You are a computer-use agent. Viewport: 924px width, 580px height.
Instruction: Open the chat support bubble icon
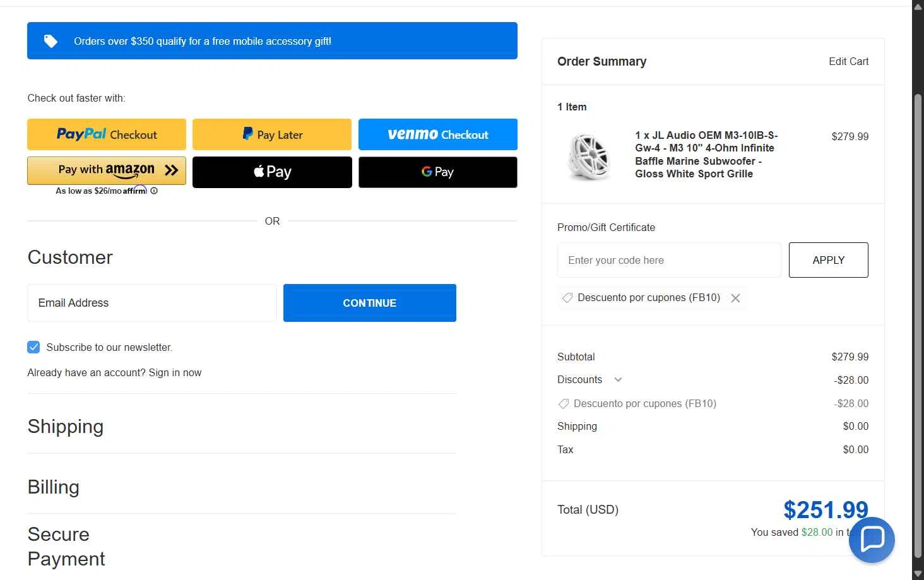click(x=872, y=540)
